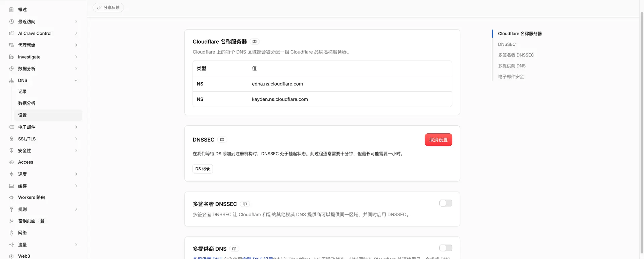Expand the AI Crawl Control chevron
Viewport: 644px width, 259px height.
pos(76,33)
